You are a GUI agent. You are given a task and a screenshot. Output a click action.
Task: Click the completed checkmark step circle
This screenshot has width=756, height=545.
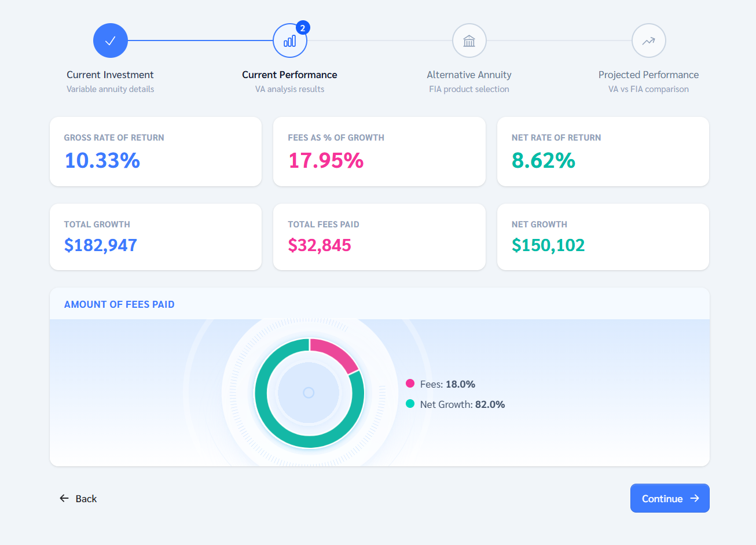[111, 40]
